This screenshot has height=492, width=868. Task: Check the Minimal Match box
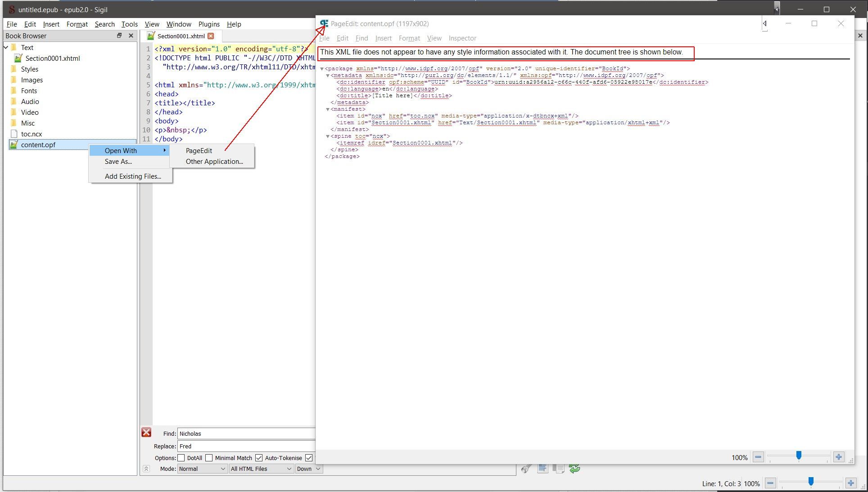(x=209, y=458)
